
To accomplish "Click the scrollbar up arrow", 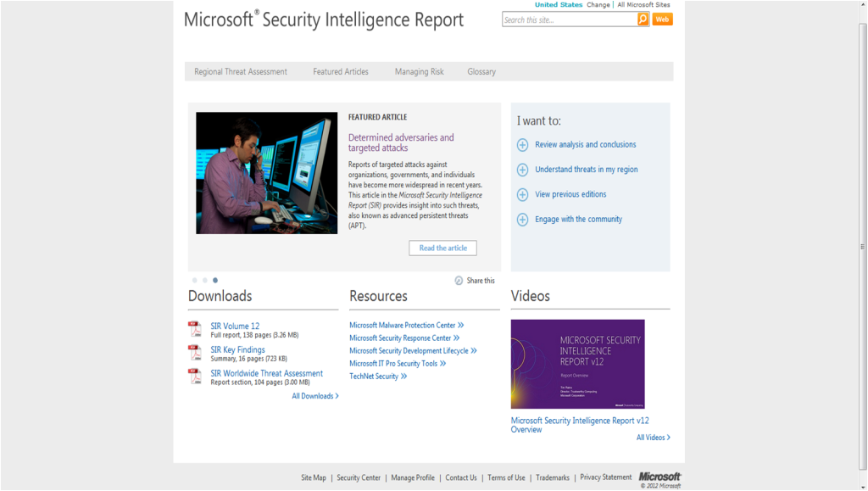I will [x=862, y=4].
